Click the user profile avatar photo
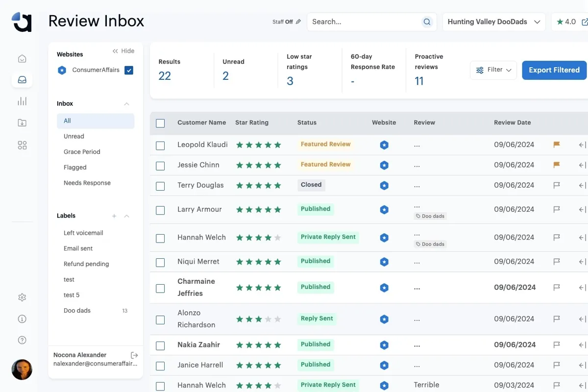This screenshot has height=392, width=588. pos(22,369)
